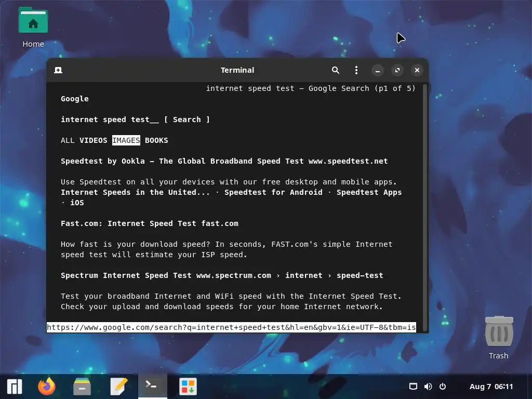The width and height of the screenshot is (532, 399).
Task: Open the iOS sublink
Action: tap(77, 203)
